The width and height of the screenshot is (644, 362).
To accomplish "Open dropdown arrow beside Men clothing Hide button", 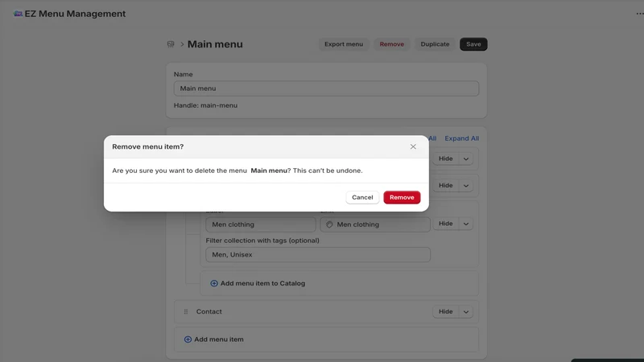I will point(466,224).
